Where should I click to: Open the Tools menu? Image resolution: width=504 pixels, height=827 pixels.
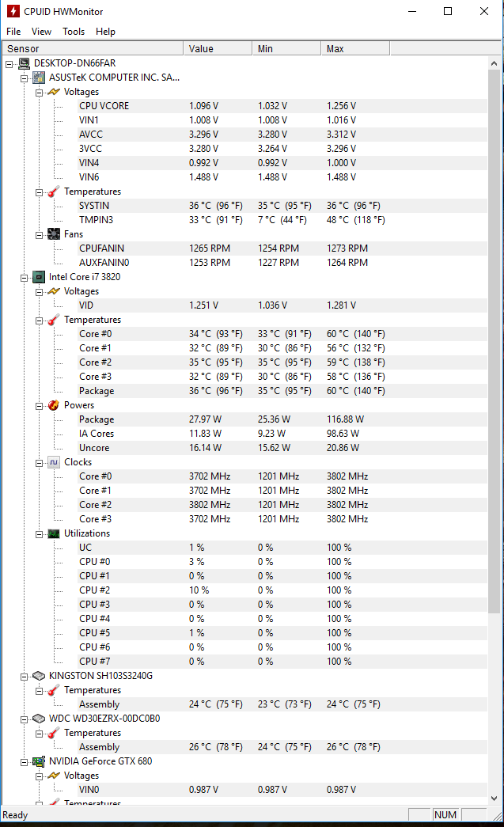pyautogui.click(x=74, y=32)
